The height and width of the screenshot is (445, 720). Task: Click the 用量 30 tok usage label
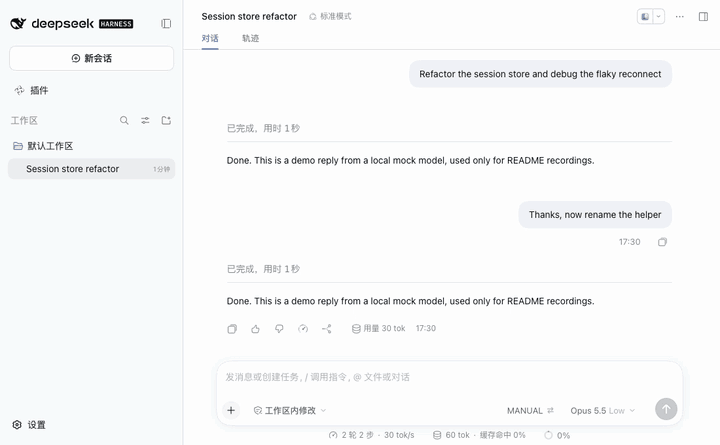pyautogui.click(x=378, y=329)
